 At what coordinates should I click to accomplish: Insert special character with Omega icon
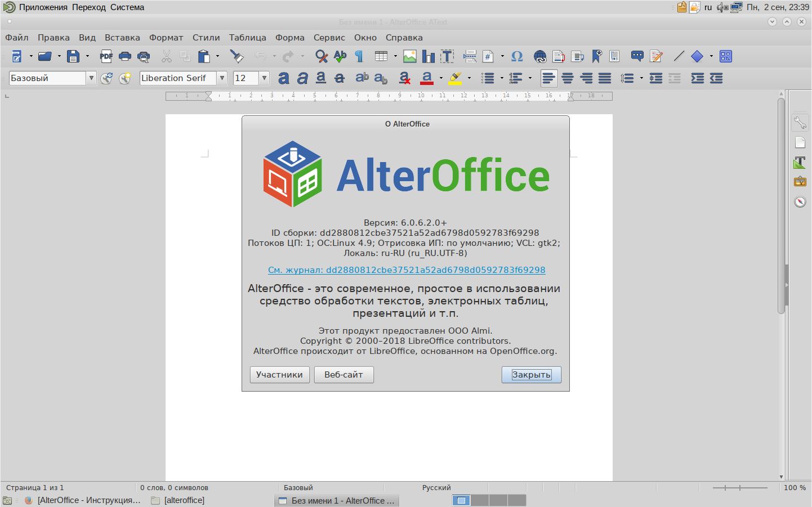517,56
